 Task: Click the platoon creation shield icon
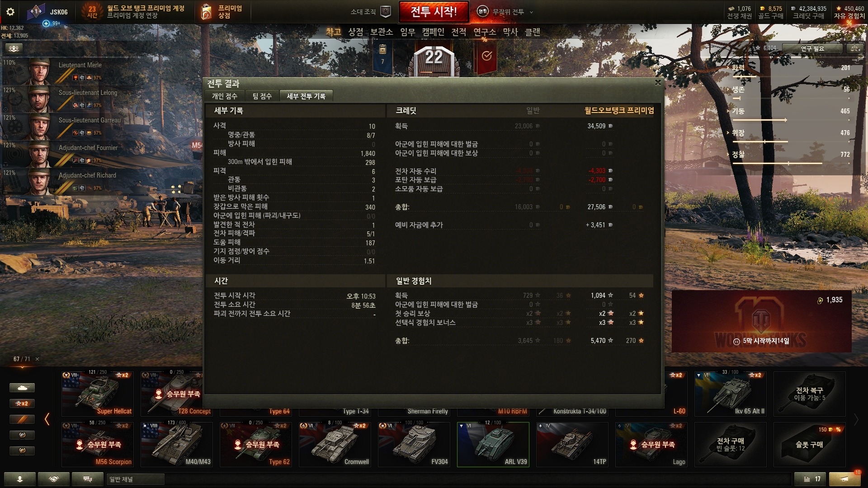(385, 12)
